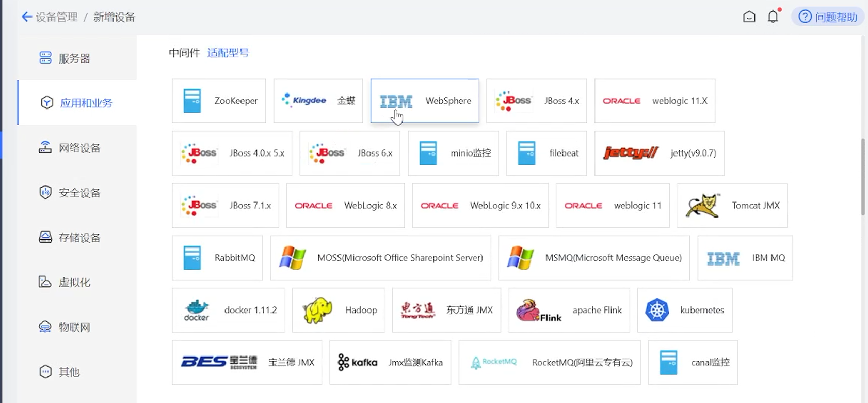This screenshot has width=868, height=403.
Task: Click the docker whale logo
Action: [x=197, y=310]
